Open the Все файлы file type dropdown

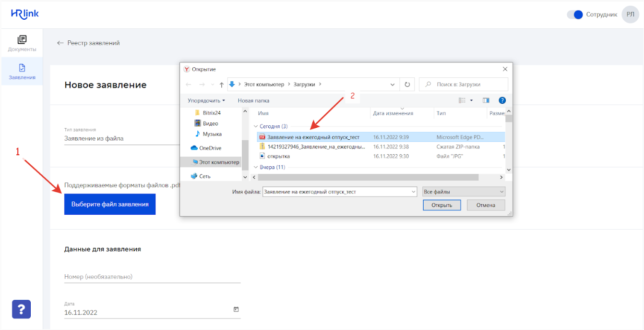(x=464, y=192)
